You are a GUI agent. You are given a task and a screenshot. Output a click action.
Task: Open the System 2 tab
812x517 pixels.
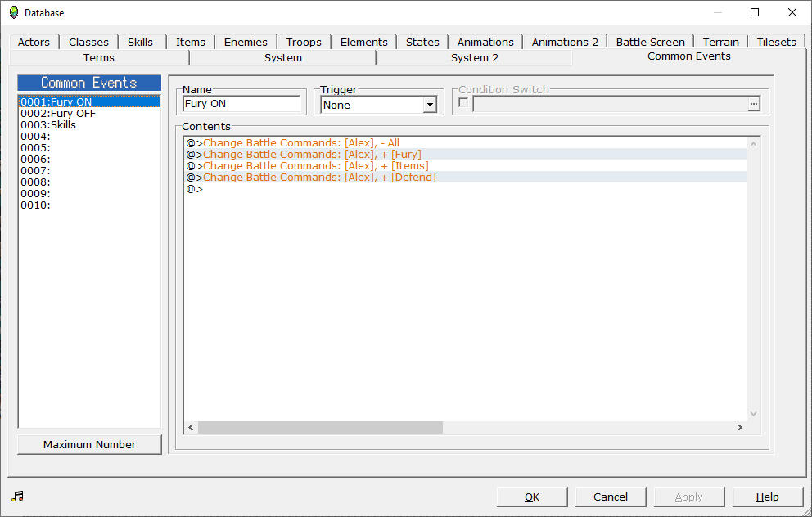tap(475, 57)
